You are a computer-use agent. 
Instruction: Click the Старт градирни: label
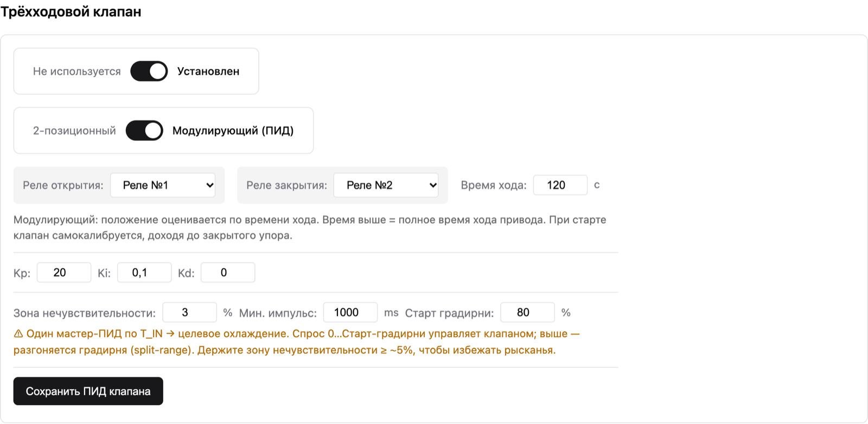(450, 313)
